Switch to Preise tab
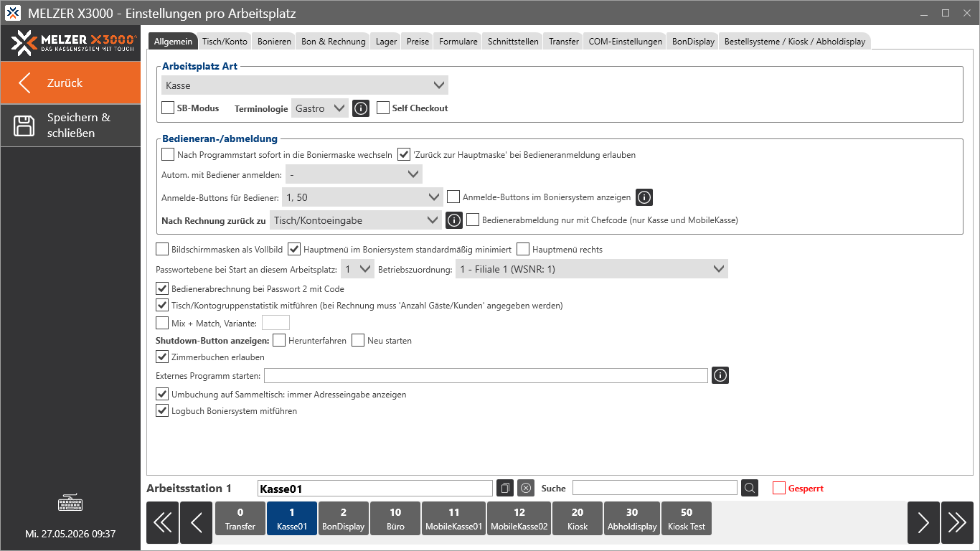Viewport: 980px width, 551px height. click(418, 42)
